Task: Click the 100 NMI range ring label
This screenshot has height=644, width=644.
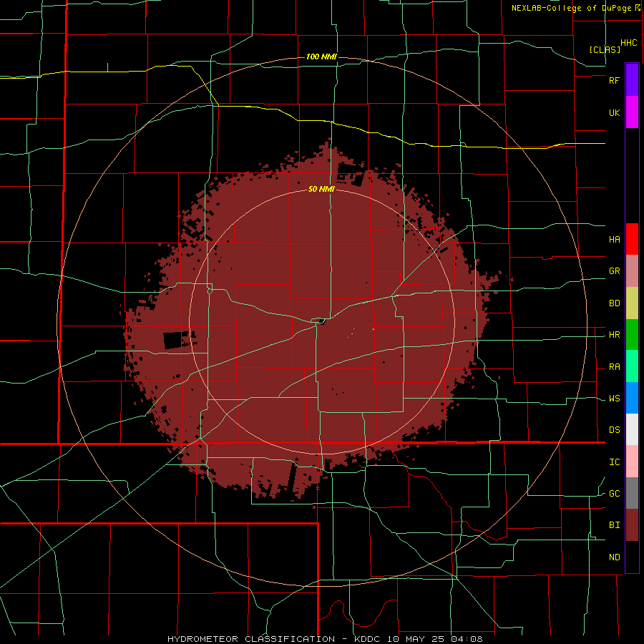Action: [321, 57]
